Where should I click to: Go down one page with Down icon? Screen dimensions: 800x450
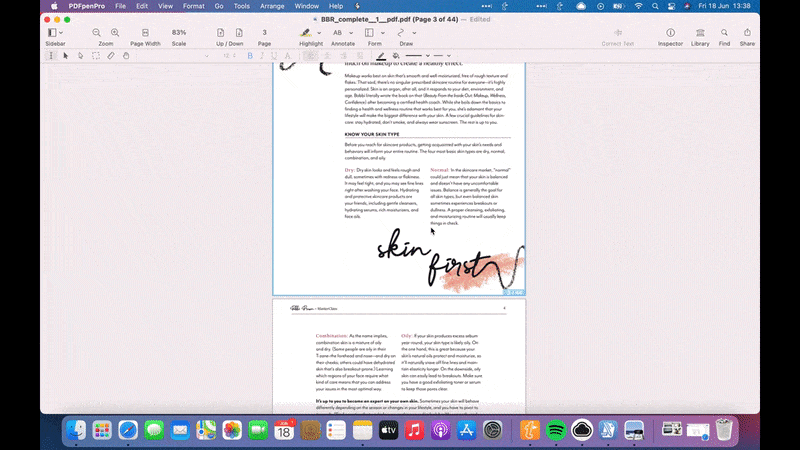239,33
